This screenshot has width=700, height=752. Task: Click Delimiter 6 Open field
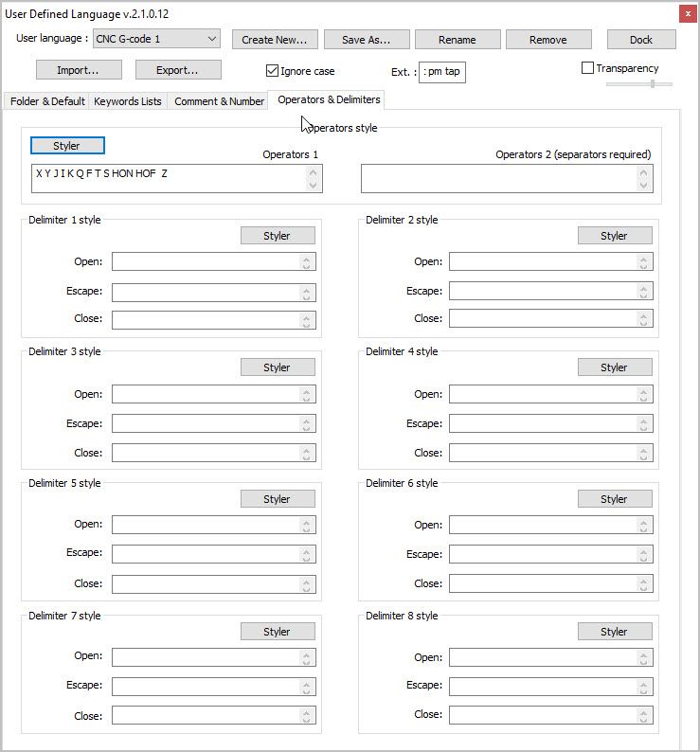click(x=550, y=525)
